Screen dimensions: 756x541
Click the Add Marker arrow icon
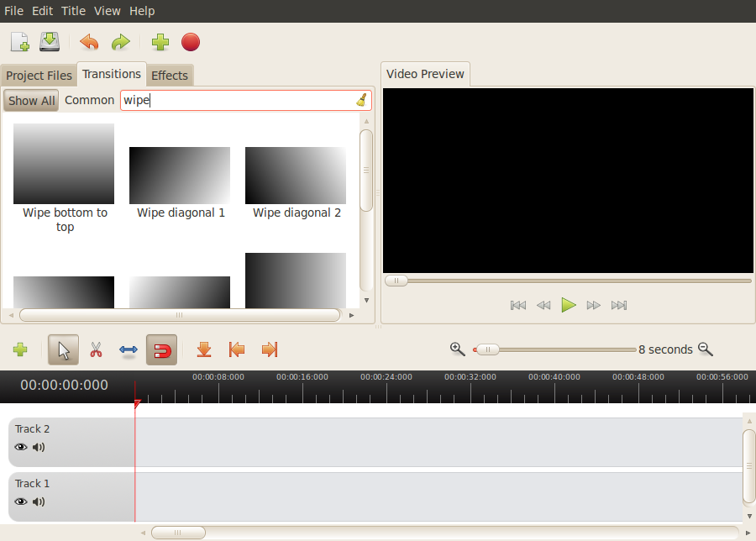(x=203, y=349)
